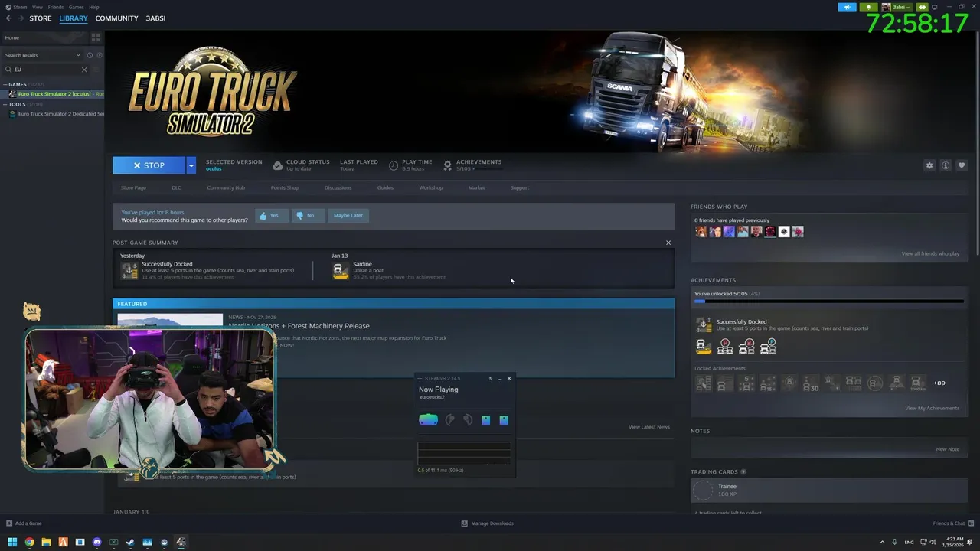Image resolution: width=980 pixels, height=551 pixels.
Task: Click the thumbs-down No recommendation button
Action: [308, 216]
